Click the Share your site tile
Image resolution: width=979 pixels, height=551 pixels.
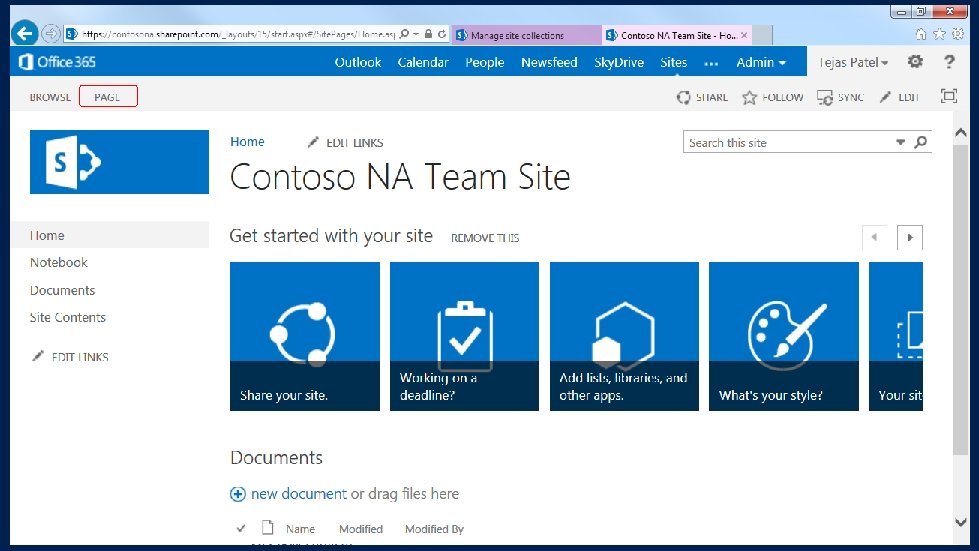(305, 336)
